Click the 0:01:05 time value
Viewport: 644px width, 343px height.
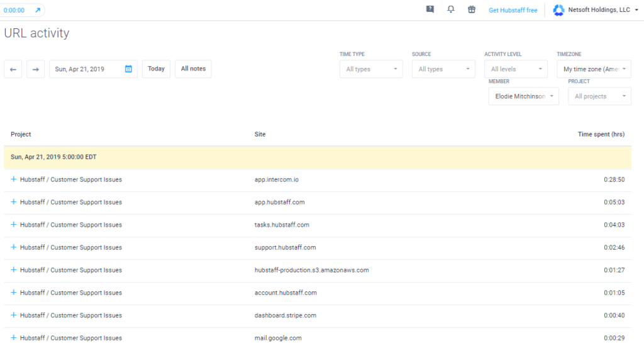(x=614, y=293)
